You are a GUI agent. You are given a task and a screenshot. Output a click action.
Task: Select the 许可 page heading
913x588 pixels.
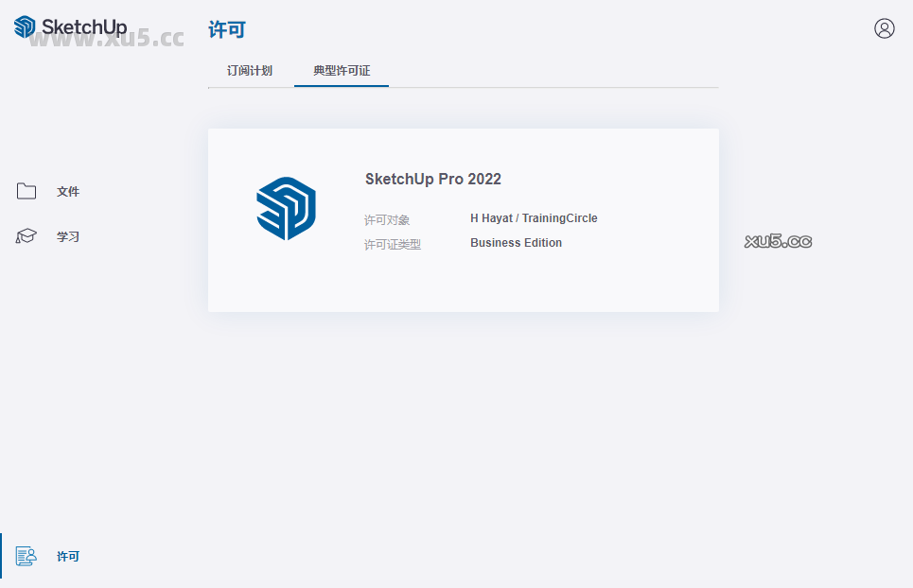(226, 29)
